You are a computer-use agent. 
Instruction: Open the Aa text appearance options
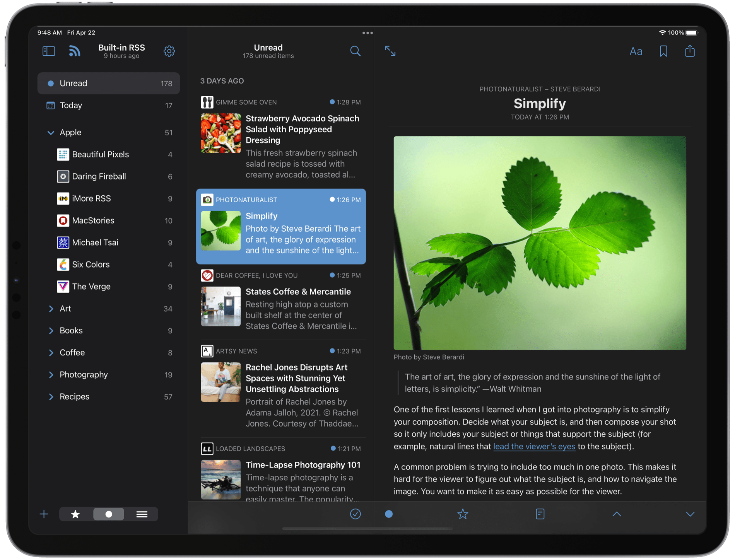tap(636, 51)
